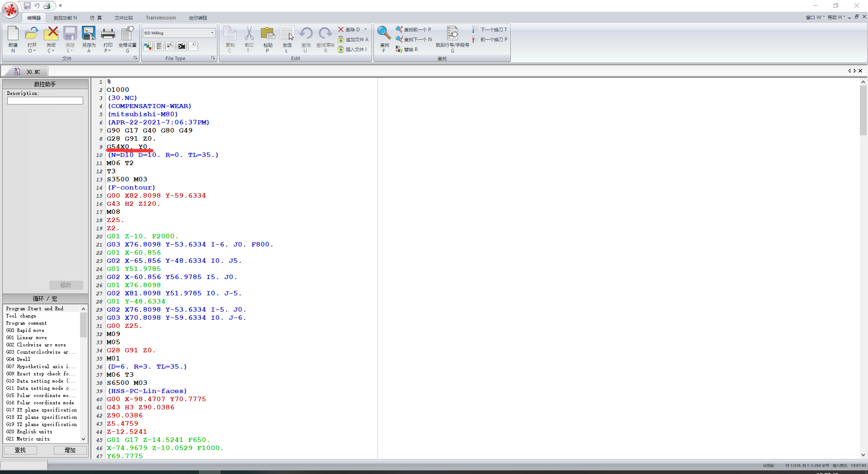Viewport: 868px width, 474px height.
Task: Click the 修改 modify button
Action: click(x=66, y=285)
